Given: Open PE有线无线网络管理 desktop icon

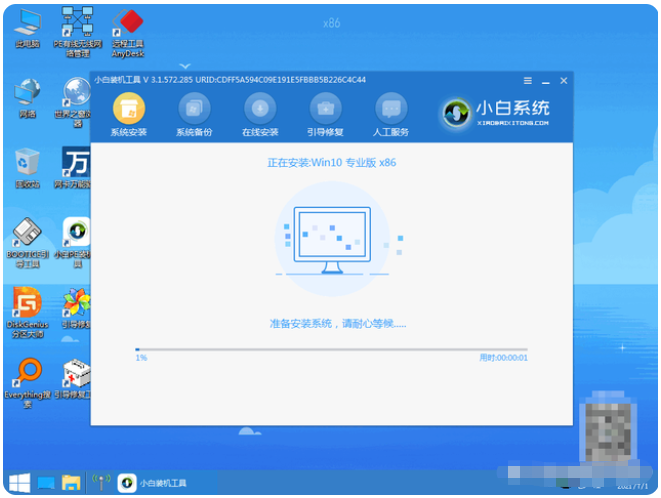Looking at the screenshot, I should (78, 32).
